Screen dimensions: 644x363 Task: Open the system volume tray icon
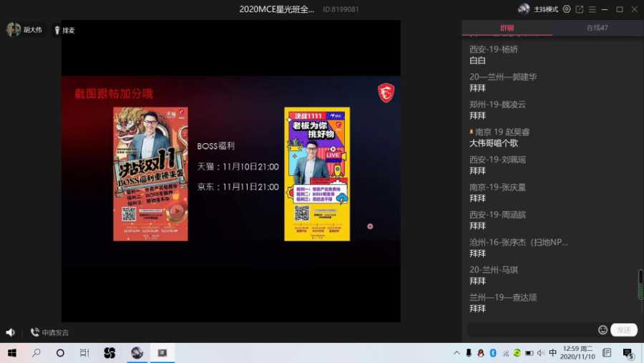[541, 353]
